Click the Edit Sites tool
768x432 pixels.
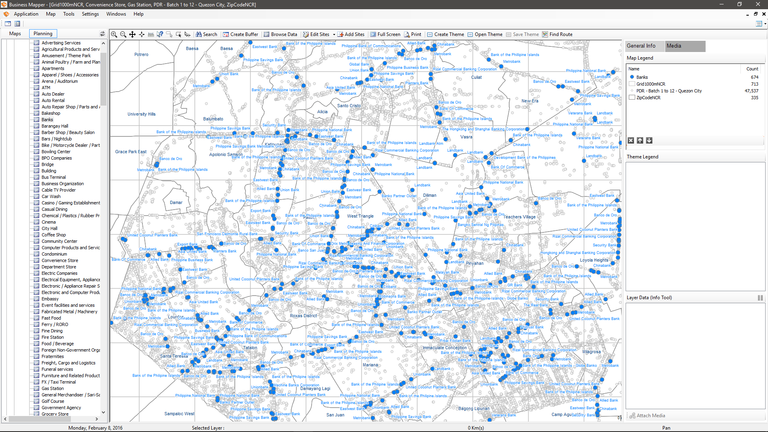click(x=316, y=34)
